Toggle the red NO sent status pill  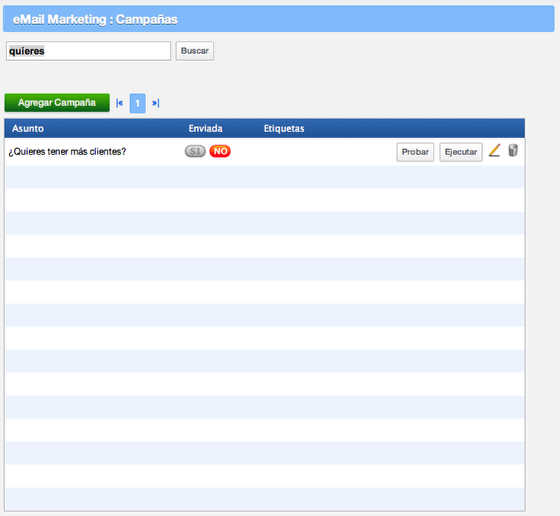point(220,151)
